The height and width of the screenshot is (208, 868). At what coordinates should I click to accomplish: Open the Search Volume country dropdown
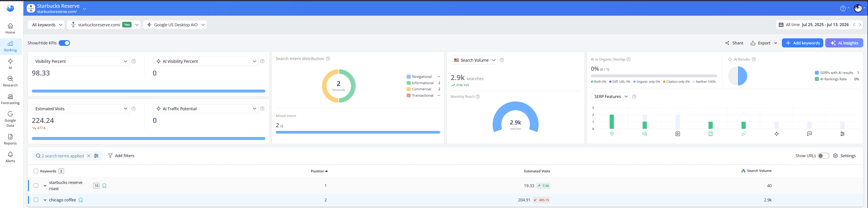[x=474, y=60]
